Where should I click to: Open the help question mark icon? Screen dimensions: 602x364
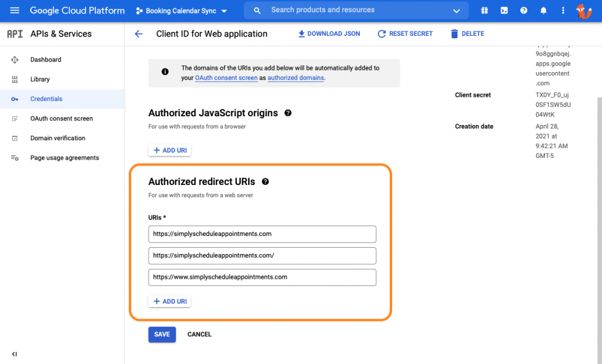pyautogui.click(x=524, y=11)
